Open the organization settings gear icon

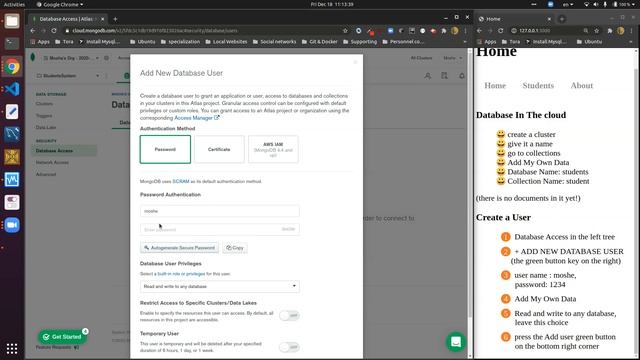tap(107, 58)
